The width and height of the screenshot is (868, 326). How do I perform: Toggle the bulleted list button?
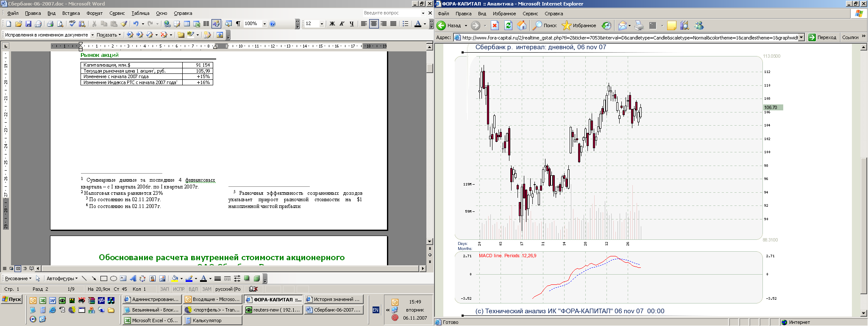(x=405, y=24)
